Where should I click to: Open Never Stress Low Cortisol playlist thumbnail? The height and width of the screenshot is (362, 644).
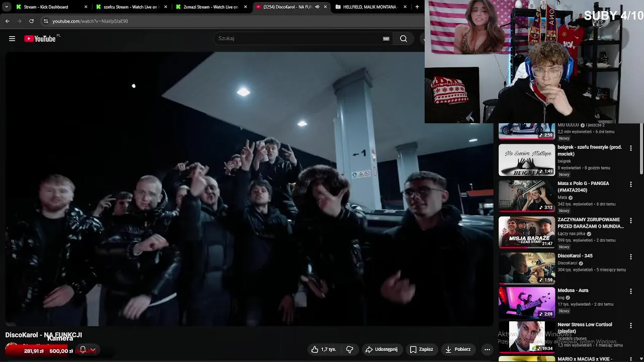pyautogui.click(x=527, y=337)
